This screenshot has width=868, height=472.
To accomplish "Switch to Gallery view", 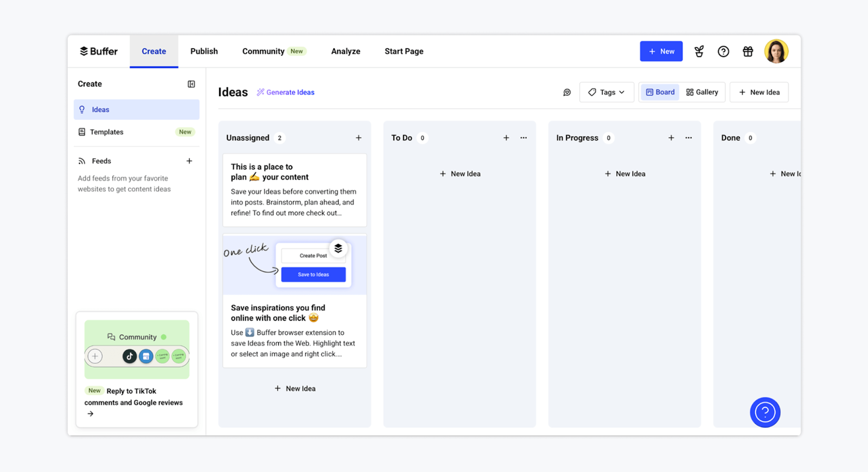I will (702, 92).
